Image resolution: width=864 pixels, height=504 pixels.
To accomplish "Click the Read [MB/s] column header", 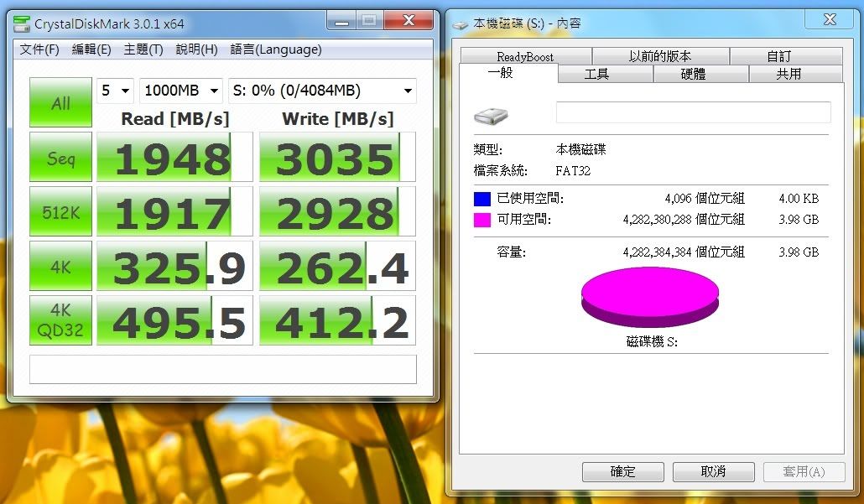I will pyautogui.click(x=174, y=119).
